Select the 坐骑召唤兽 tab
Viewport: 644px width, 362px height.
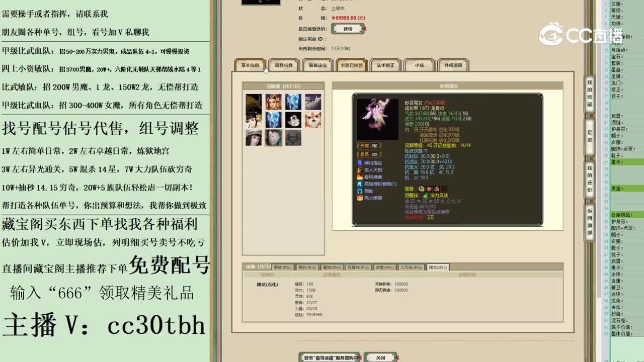[351, 65]
